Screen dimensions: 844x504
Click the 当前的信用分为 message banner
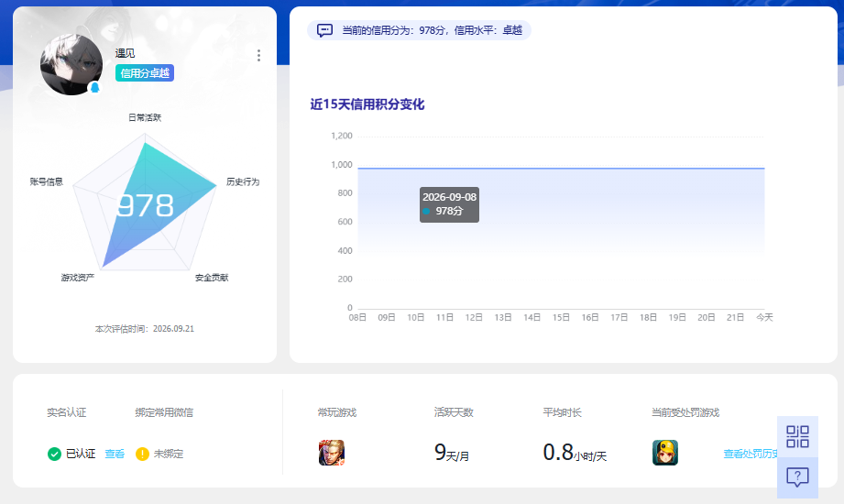click(x=420, y=30)
